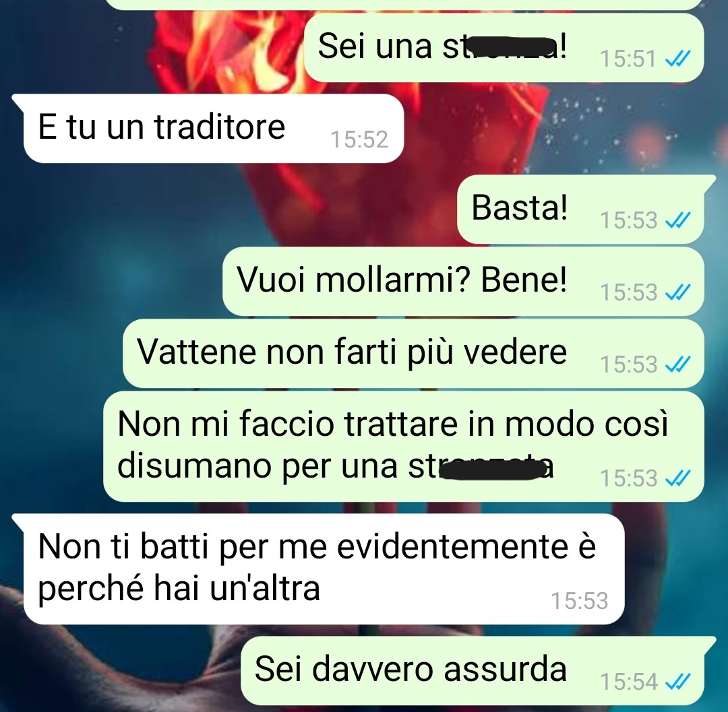728x712 pixels.
Task: Click blue ticks on 'Sei davvero assurda'
Action: 678,682
